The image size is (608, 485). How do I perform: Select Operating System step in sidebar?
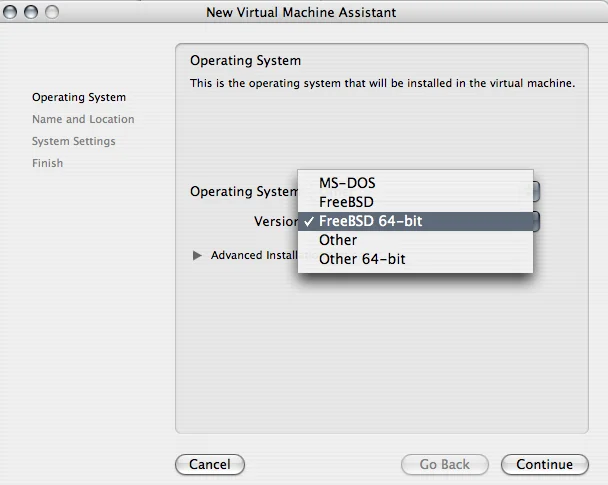click(x=79, y=97)
